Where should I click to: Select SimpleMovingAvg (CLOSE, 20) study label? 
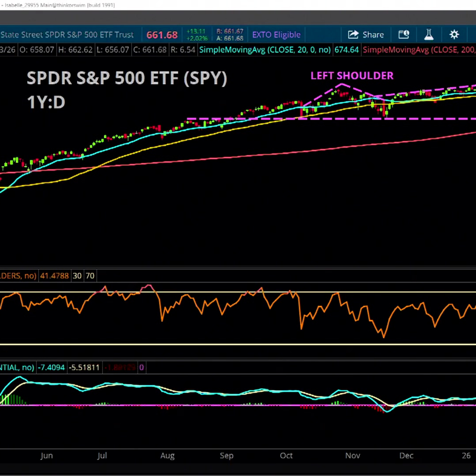(265, 50)
